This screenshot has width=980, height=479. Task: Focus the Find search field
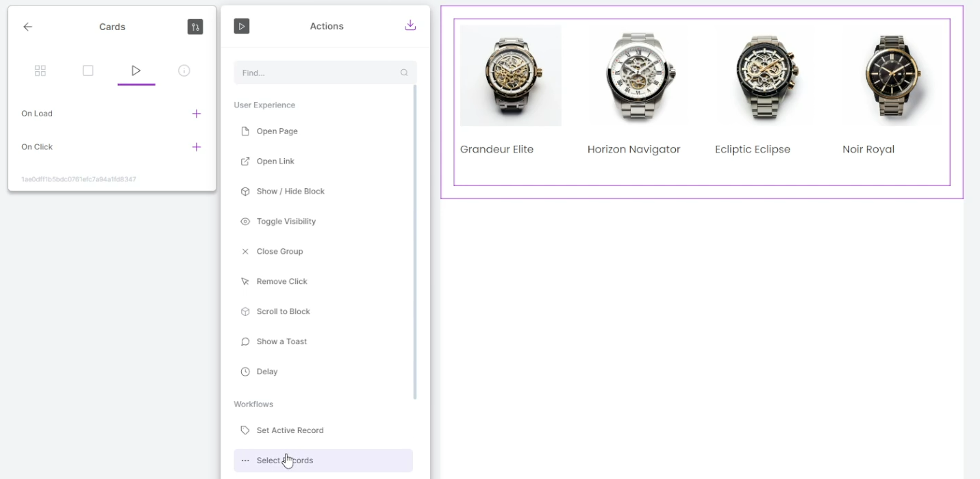[x=325, y=73]
